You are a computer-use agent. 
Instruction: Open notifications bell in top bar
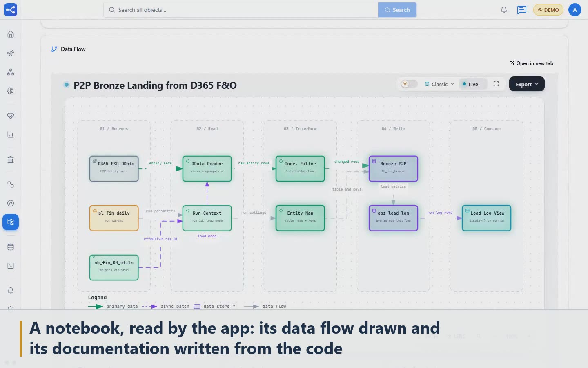click(504, 10)
